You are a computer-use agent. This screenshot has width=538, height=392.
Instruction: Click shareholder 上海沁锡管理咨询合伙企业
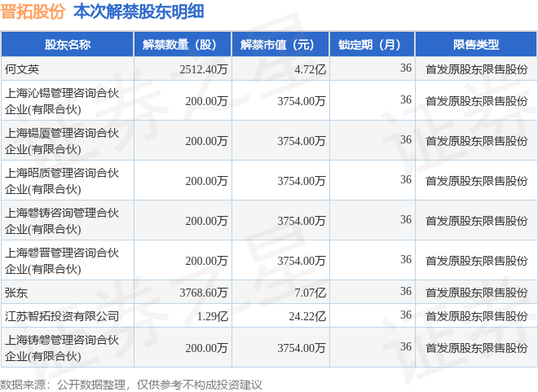coord(62,101)
